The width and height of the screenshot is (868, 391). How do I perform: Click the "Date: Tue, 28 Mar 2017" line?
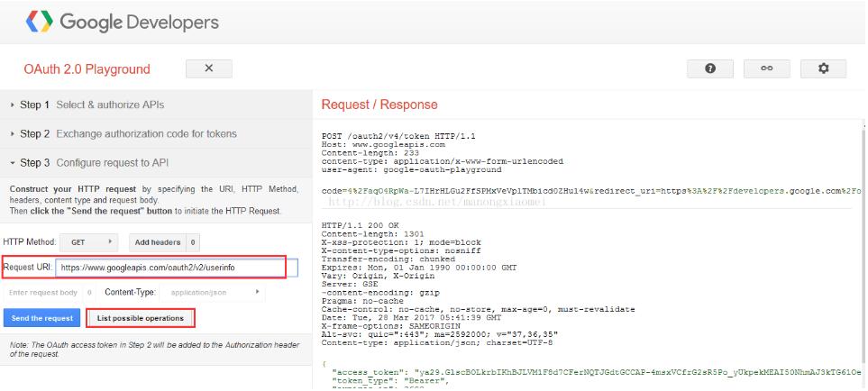(411, 318)
